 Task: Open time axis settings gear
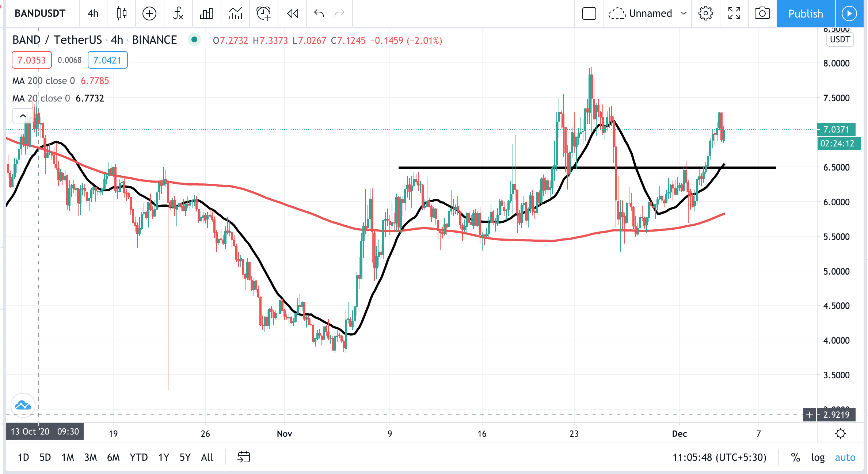(840, 433)
